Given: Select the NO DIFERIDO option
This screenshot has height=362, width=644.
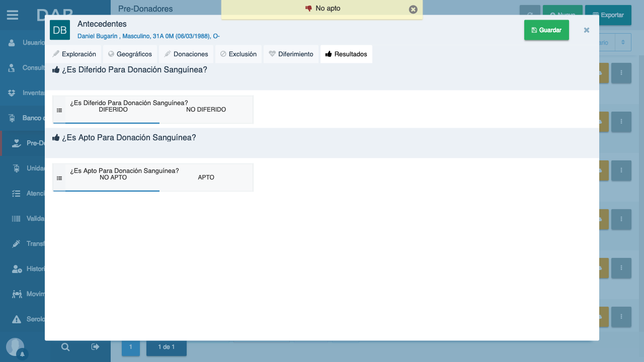Looking at the screenshot, I should [206, 110].
